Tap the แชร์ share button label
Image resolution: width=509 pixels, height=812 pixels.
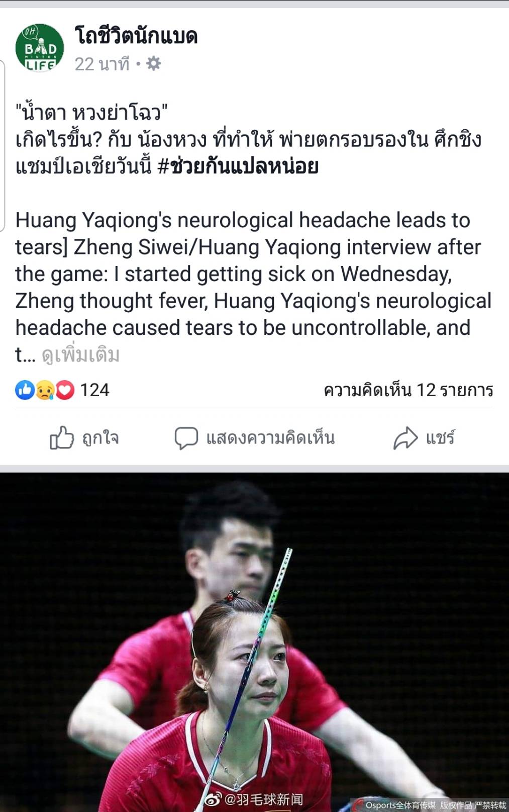point(440,437)
